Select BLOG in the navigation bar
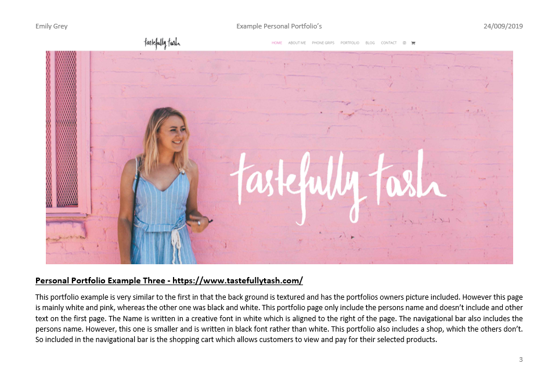This screenshot has height=392, width=559. point(370,43)
